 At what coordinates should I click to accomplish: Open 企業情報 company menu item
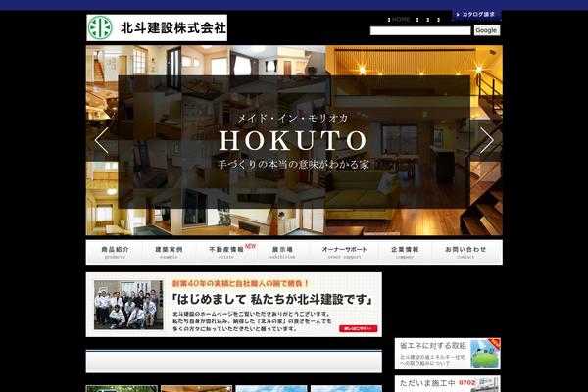coord(405,253)
